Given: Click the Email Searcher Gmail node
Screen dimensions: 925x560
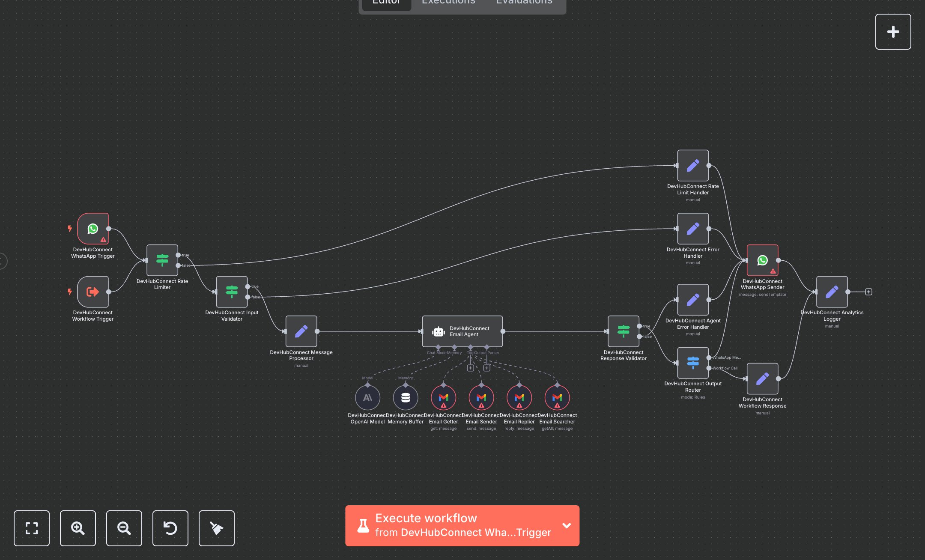Looking at the screenshot, I should (x=557, y=398).
